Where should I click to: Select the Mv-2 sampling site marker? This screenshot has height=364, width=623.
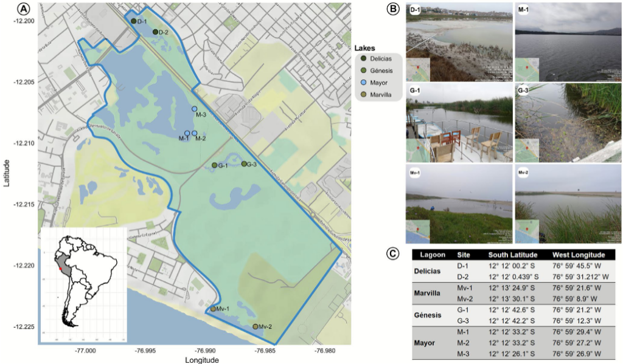(256, 327)
